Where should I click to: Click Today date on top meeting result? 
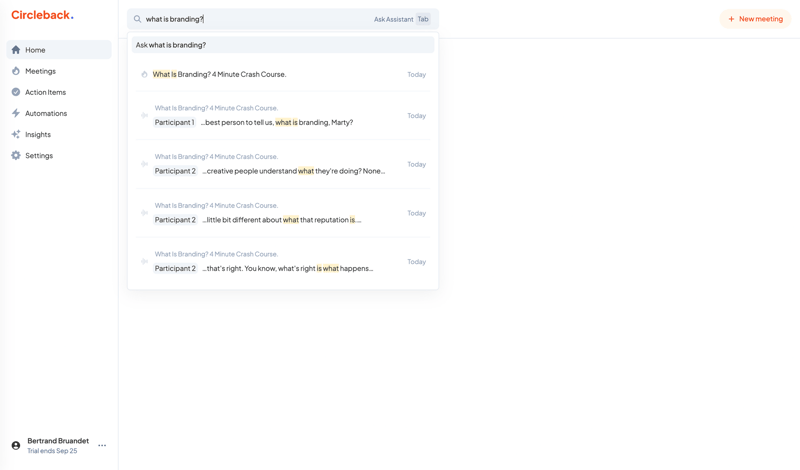coord(416,75)
